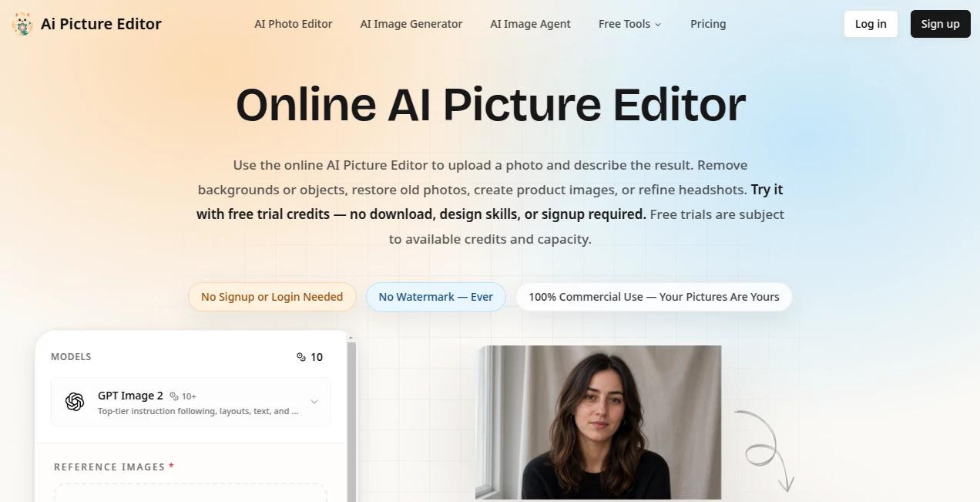
Task: Click the small credit icon beside 10+
Action: tap(174, 396)
